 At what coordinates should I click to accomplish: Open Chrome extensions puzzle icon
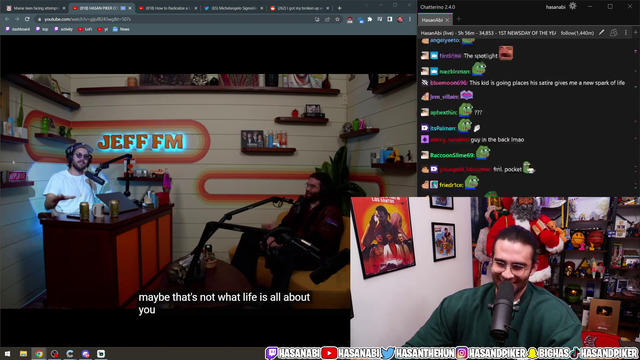[x=370, y=19]
